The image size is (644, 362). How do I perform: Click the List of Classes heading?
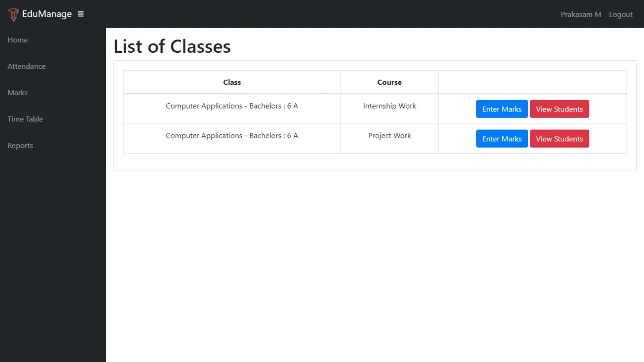[x=172, y=46]
